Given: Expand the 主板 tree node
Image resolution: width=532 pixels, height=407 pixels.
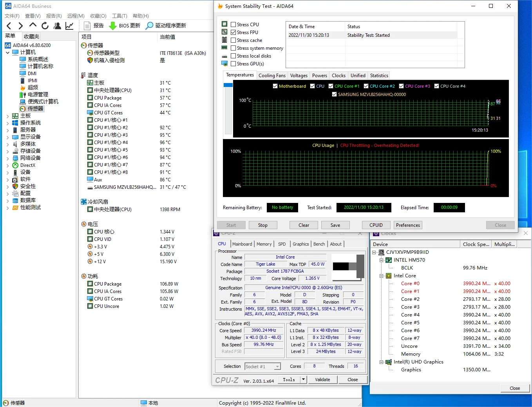Looking at the screenshot, I should pyautogui.click(x=7, y=116).
